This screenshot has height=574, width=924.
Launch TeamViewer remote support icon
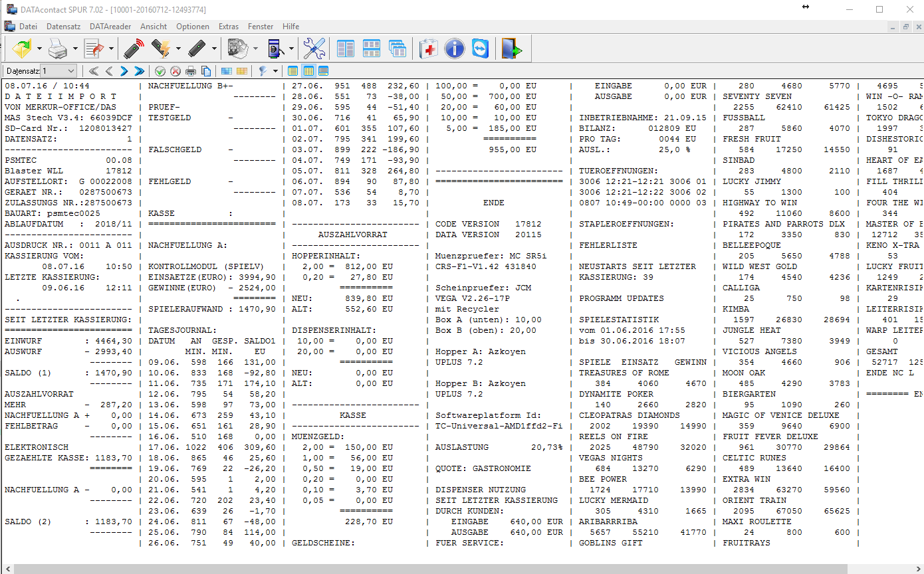[479, 49]
